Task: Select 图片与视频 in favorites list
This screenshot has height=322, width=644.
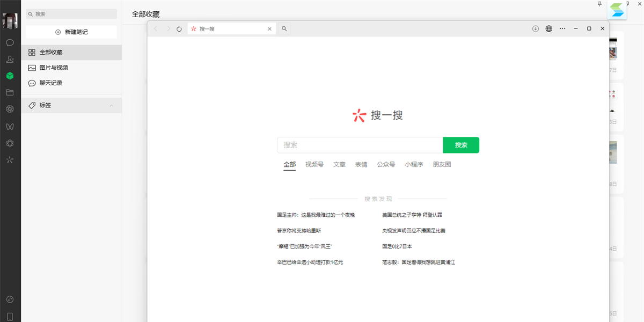Action: tap(54, 68)
